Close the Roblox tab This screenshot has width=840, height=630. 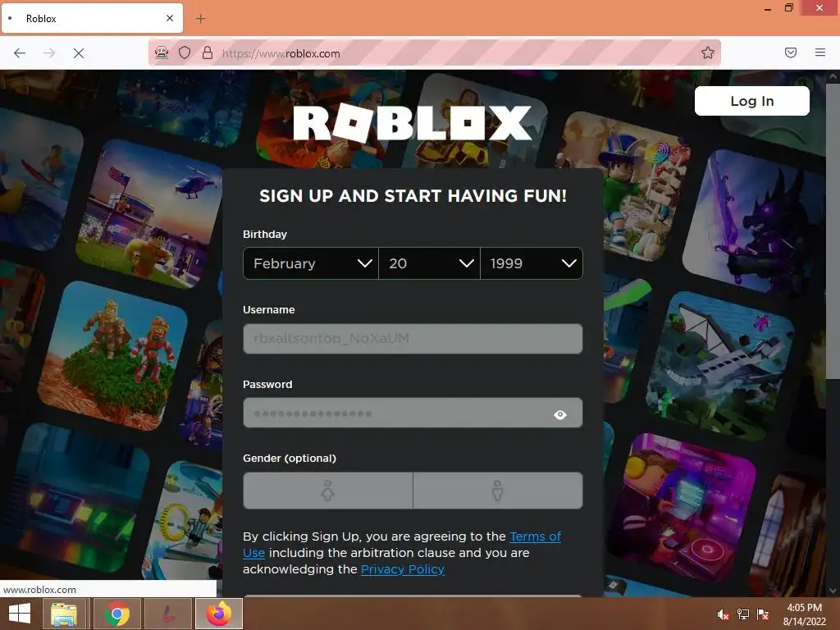(170, 18)
